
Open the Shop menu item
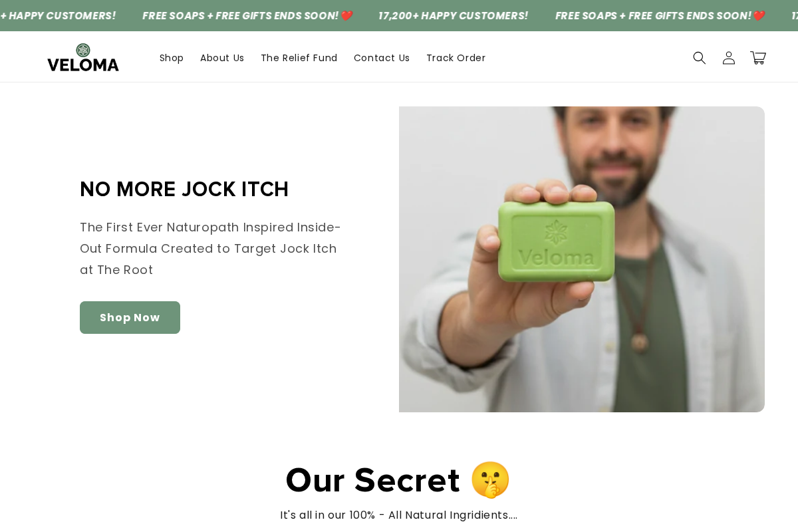pos(172,58)
